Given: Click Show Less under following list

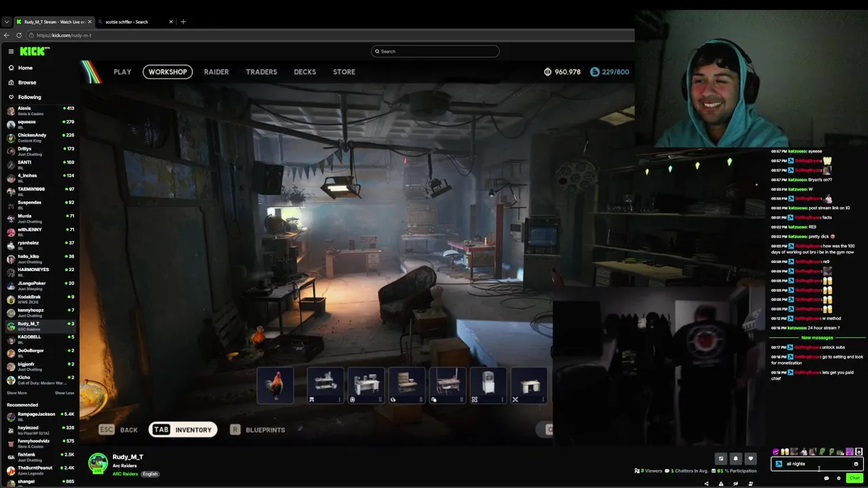Looking at the screenshot, I should [64, 393].
